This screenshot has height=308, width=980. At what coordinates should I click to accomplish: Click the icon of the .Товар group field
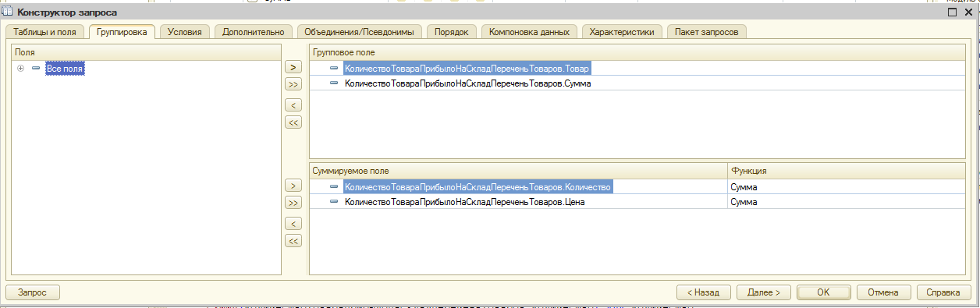click(334, 69)
